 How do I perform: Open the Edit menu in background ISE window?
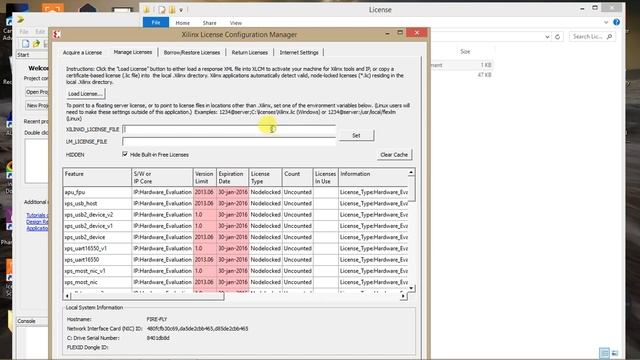[x=40, y=31]
